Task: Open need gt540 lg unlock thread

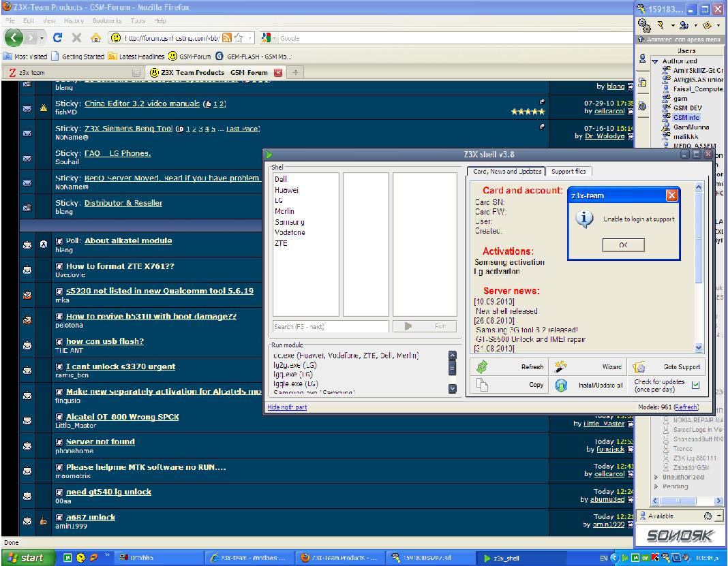Action: [108, 492]
